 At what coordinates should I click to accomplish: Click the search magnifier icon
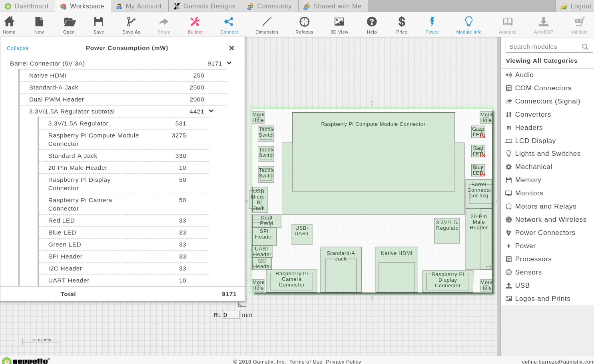tap(585, 47)
